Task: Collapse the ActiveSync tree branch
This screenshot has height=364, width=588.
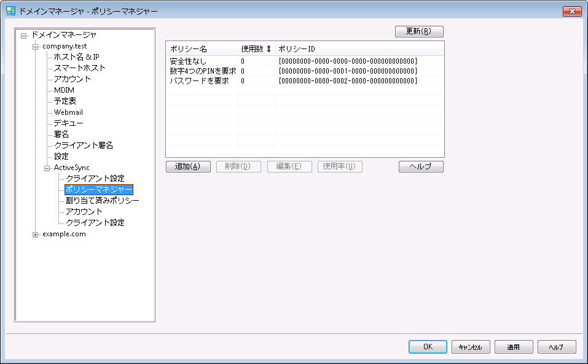Action: click(x=47, y=168)
